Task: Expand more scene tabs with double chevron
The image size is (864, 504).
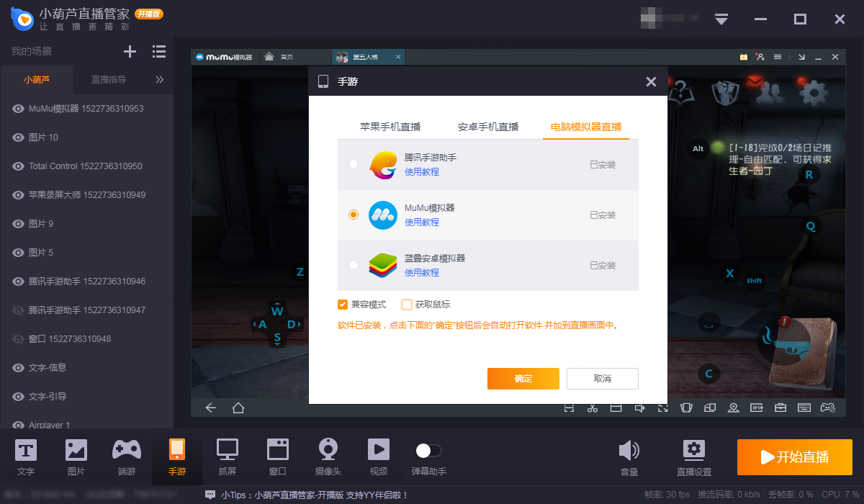Action: pyautogui.click(x=160, y=80)
